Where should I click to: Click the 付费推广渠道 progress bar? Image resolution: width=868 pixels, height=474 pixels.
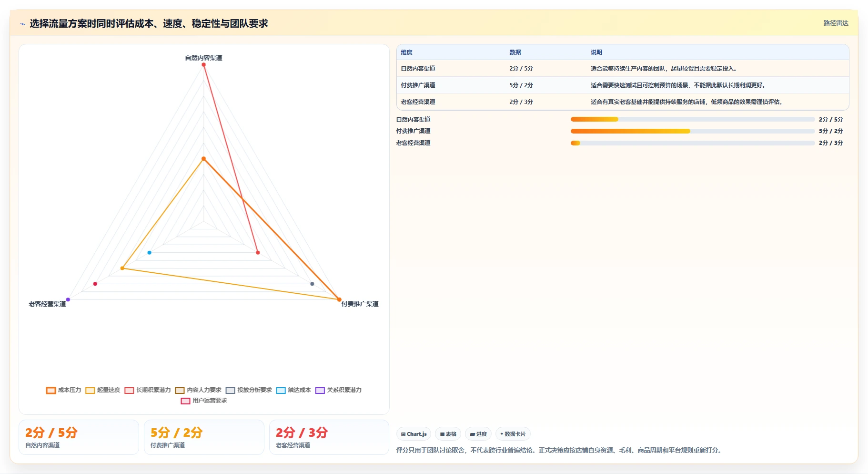tap(693, 131)
